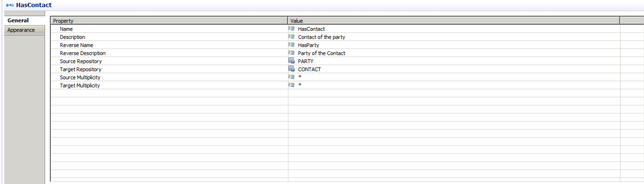Click the CONTACT target repository value
Image resolution: width=644 pixels, height=184 pixels.
coord(309,69)
